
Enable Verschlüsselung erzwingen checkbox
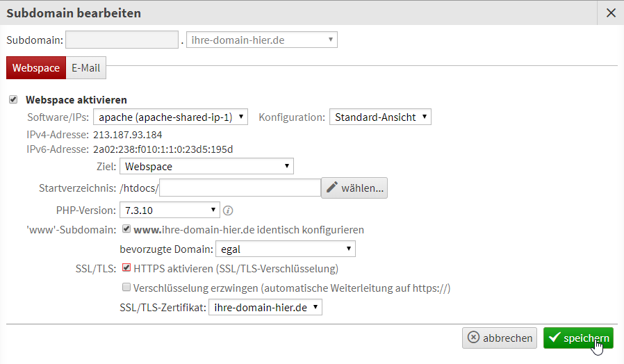pos(126,287)
